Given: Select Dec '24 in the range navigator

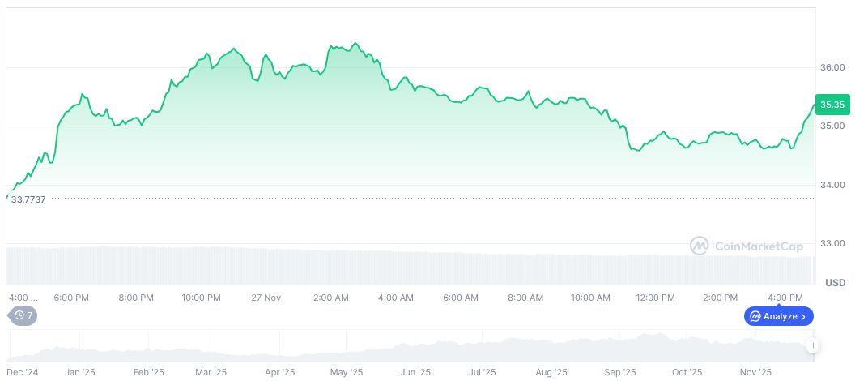Looking at the screenshot, I should point(23,372).
